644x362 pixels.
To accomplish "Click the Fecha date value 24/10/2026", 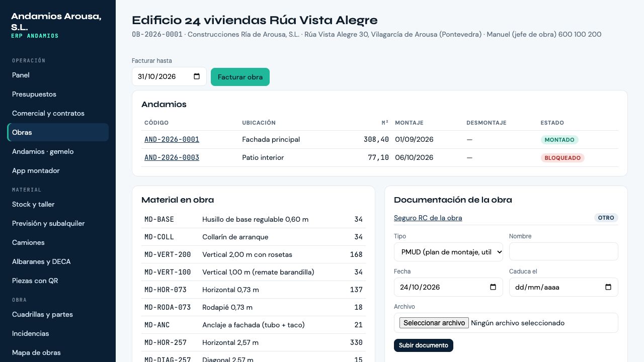I will tap(420, 287).
